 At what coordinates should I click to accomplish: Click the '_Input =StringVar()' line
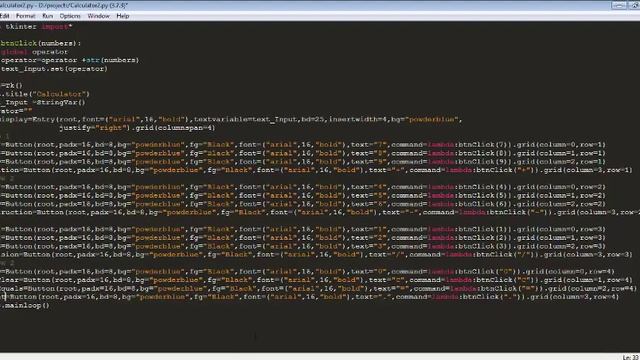click(43, 102)
